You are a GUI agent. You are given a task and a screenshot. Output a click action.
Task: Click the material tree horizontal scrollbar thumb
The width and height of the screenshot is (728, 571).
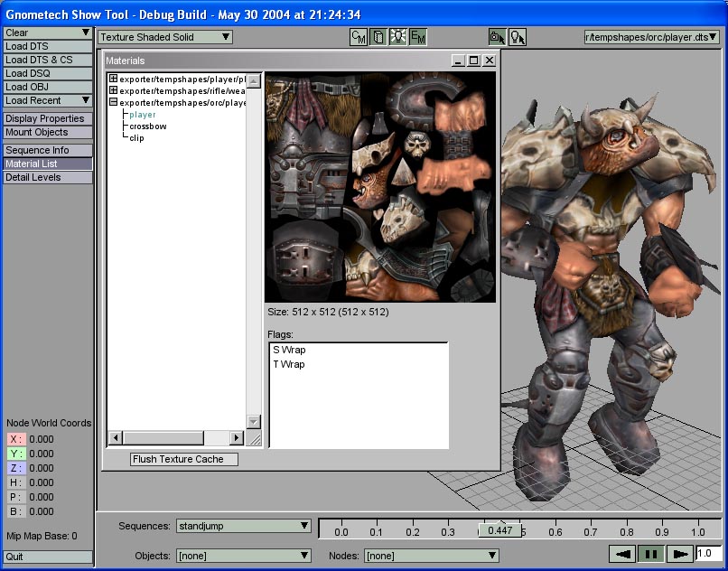pyautogui.click(x=163, y=437)
